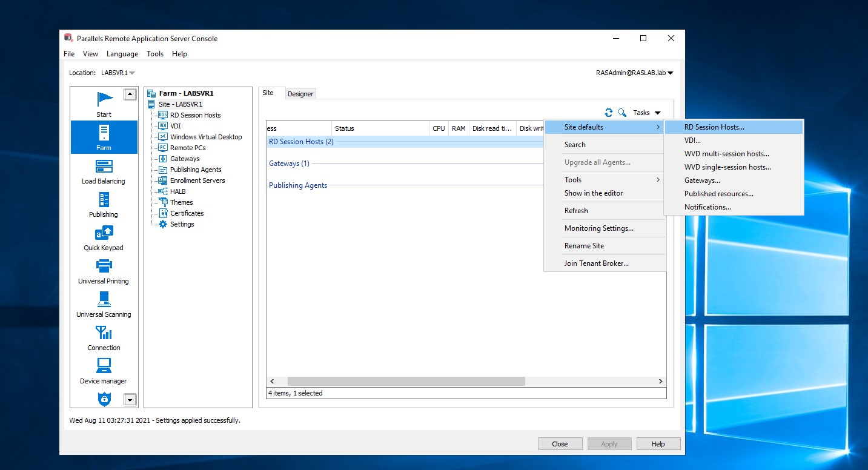This screenshot has height=470, width=868.
Task: Sort by Status column header
Action: click(x=380, y=128)
